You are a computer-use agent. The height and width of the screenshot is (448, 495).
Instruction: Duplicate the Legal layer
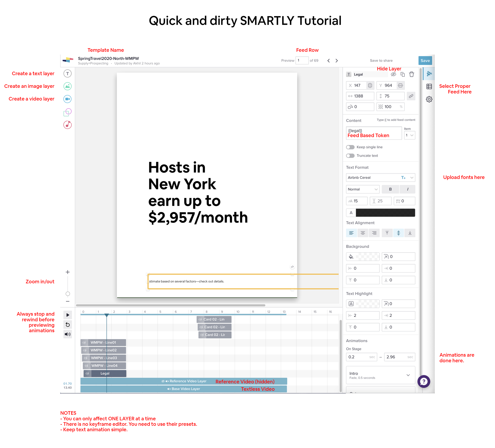click(403, 74)
